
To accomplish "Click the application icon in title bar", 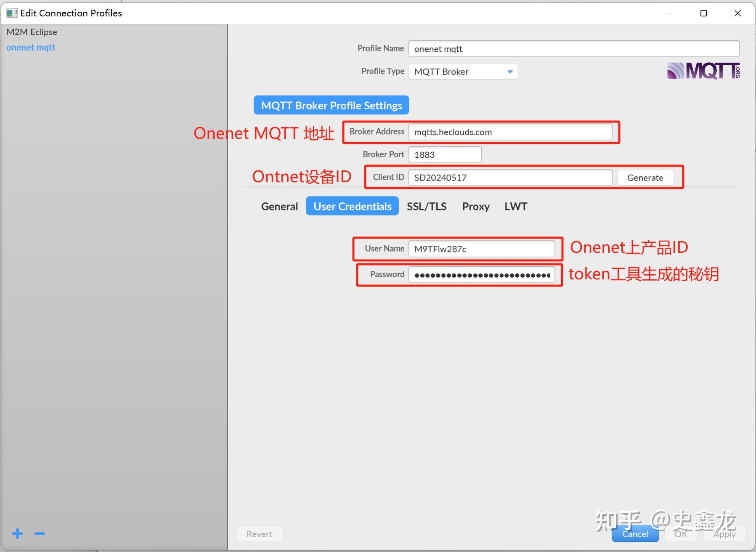I will 12,13.
